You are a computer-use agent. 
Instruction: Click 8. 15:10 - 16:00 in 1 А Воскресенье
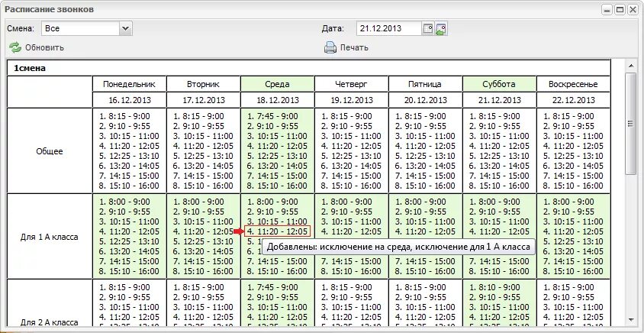point(573,271)
